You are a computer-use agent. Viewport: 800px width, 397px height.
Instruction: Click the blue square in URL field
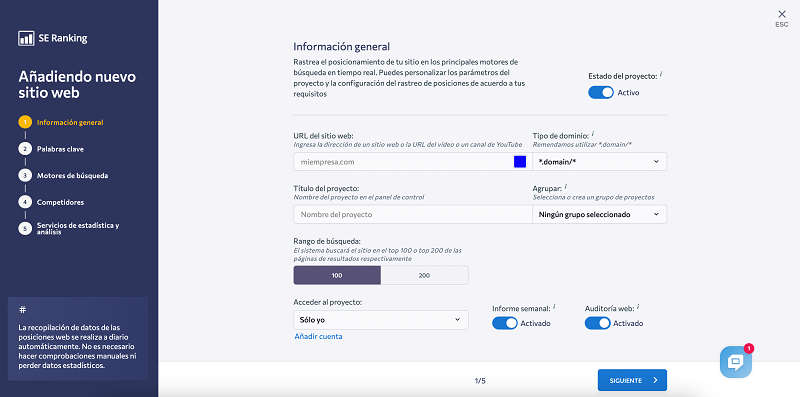point(519,162)
